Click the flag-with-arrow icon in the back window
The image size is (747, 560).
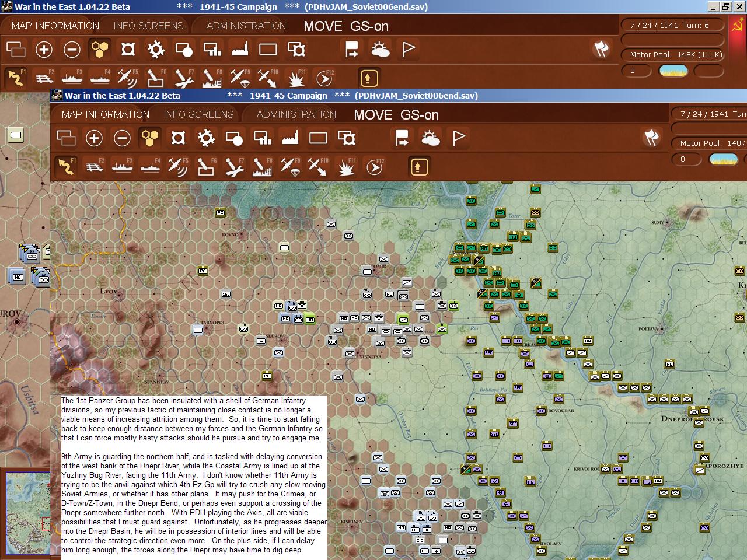coord(352,50)
